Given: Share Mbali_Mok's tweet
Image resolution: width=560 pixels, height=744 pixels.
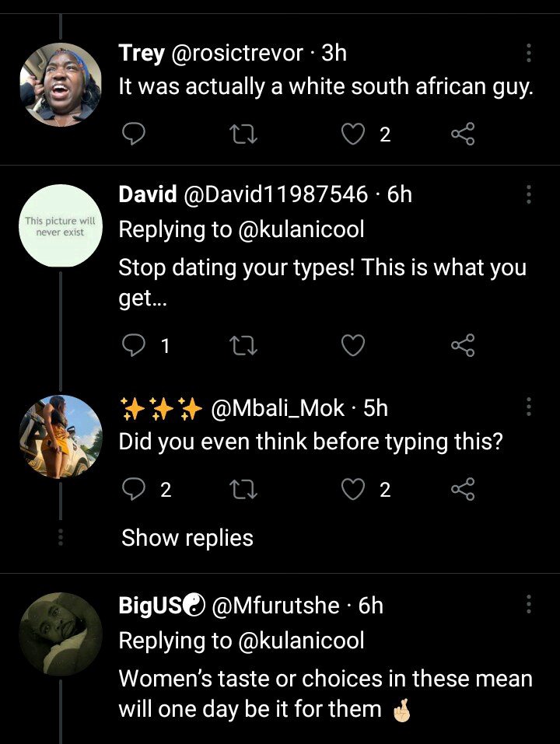Looking at the screenshot, I should pos(463,489).
